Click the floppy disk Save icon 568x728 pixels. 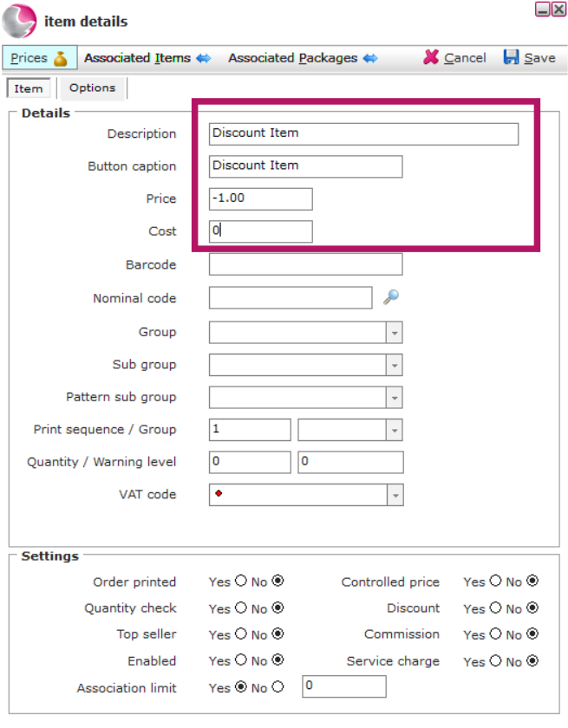511,57
